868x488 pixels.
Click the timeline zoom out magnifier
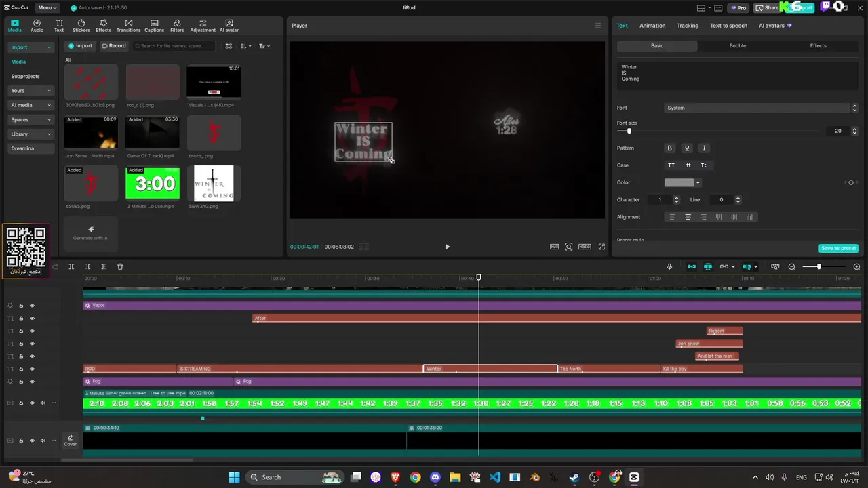791,266
